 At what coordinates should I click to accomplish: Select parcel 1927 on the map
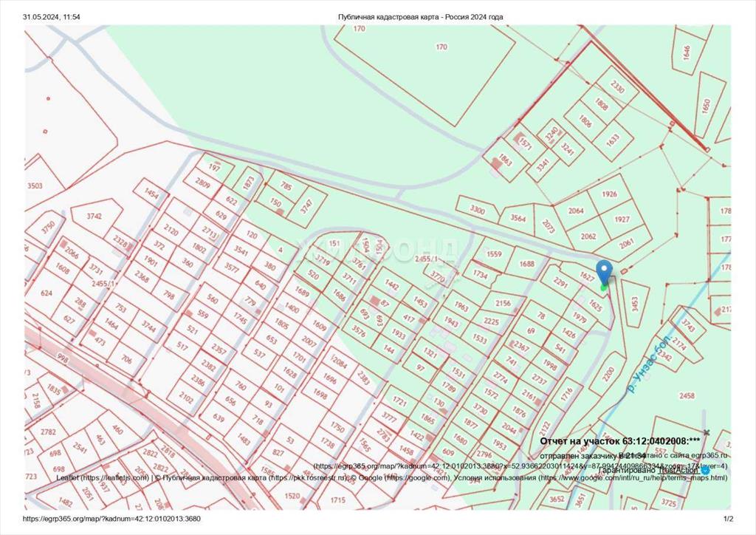622,219
